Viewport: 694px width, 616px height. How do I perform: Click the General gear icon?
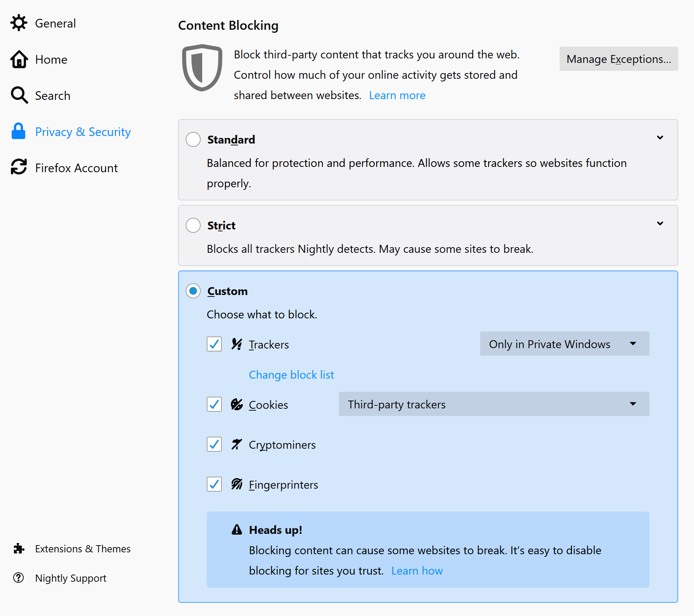click(19, 23)
